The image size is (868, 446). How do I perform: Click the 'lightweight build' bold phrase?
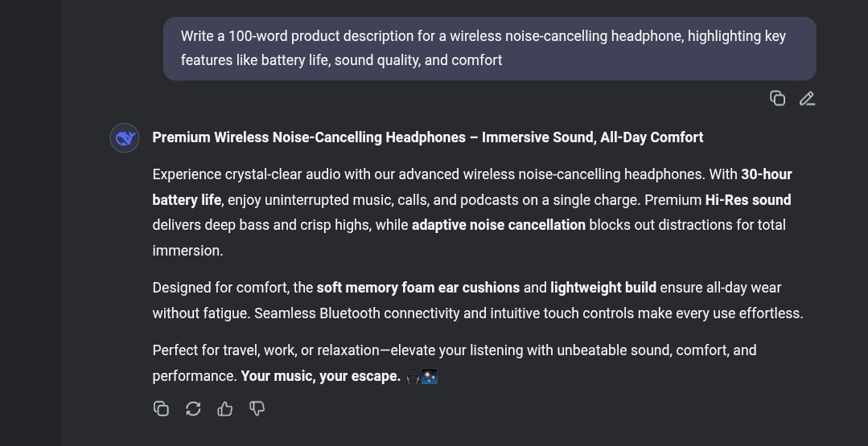603,288
